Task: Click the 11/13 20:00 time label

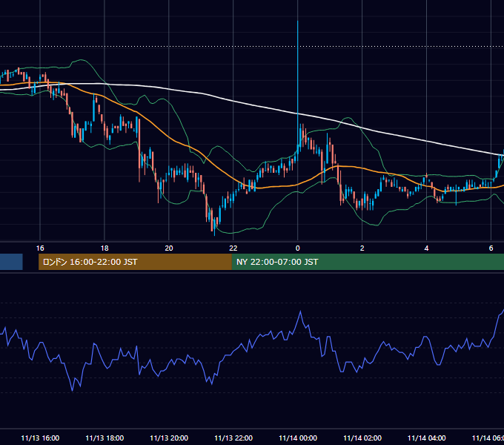Action: [169, 438]
